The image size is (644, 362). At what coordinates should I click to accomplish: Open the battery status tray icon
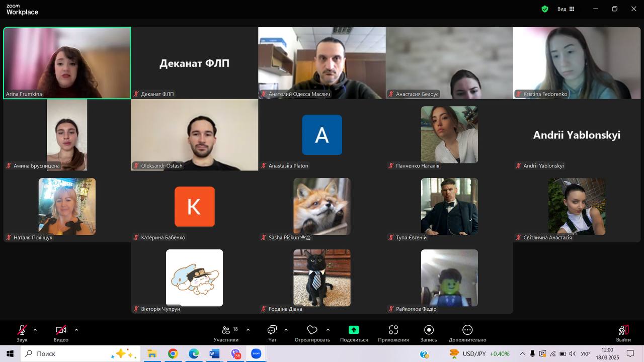pos(562,354)
